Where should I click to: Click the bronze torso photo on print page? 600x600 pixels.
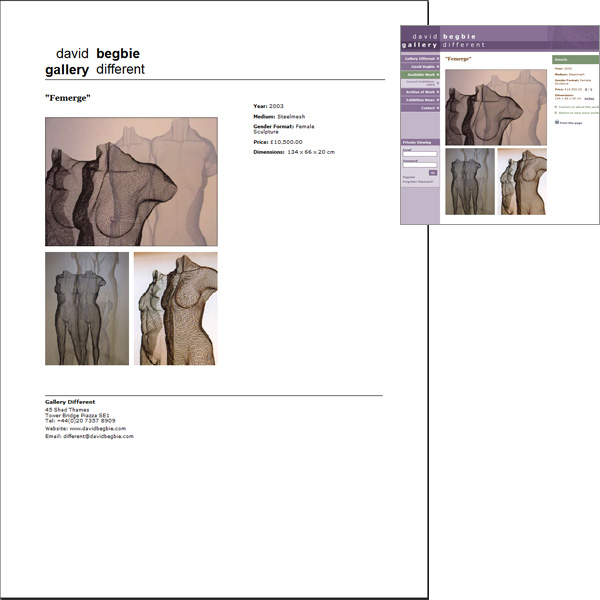pos(176,308)
